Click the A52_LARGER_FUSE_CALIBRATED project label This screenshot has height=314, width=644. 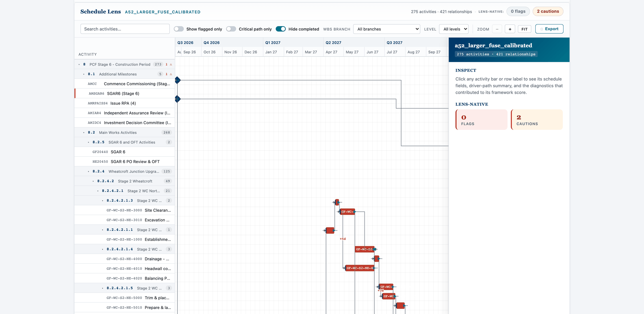pyautogui.click(x=163, y=12)
